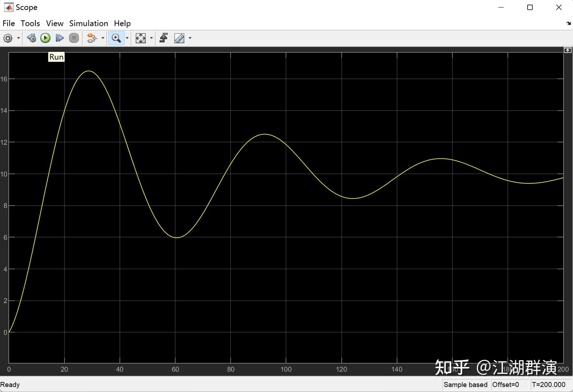Click the Step Forward button

point(60,38)
